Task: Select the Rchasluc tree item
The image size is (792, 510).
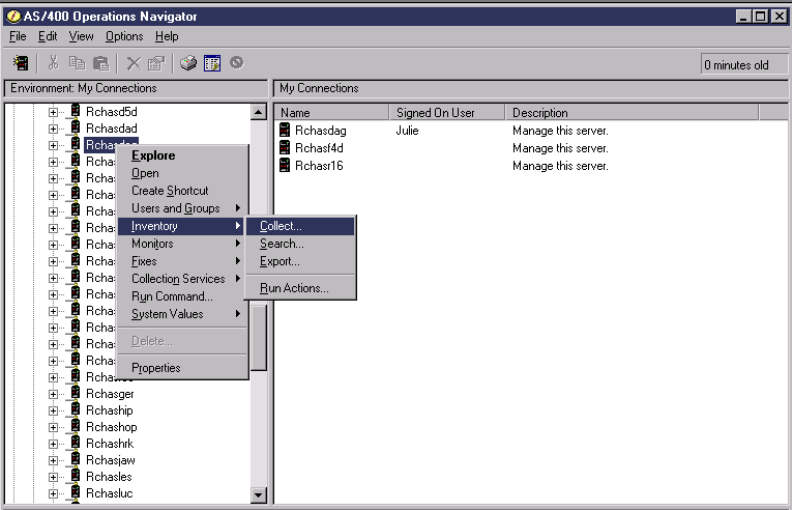Action: pyautogui.click(x=109, y=493)
